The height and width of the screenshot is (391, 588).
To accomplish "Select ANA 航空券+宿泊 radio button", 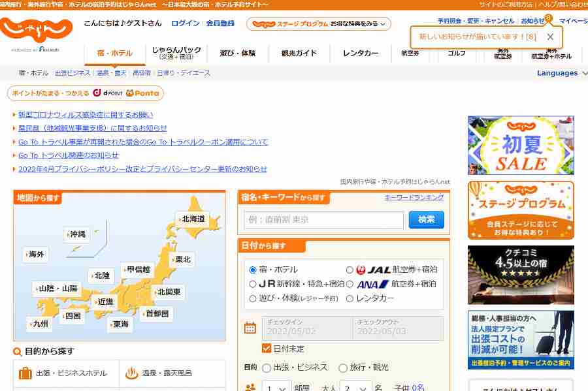I will [350, 284].
